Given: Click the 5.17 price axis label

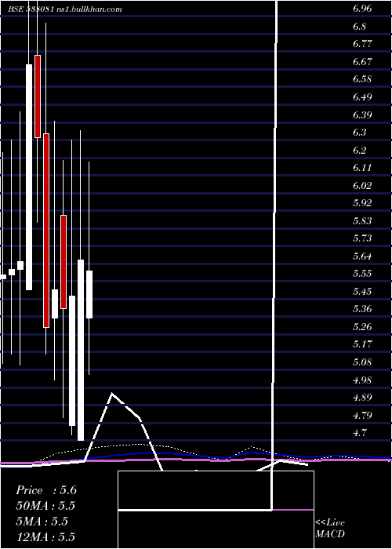Looking at the screenshot, I should point(362,344).
